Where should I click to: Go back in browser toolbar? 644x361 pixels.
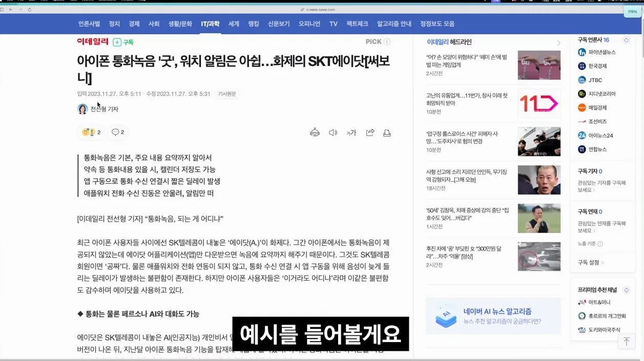(x=11, y=10)
